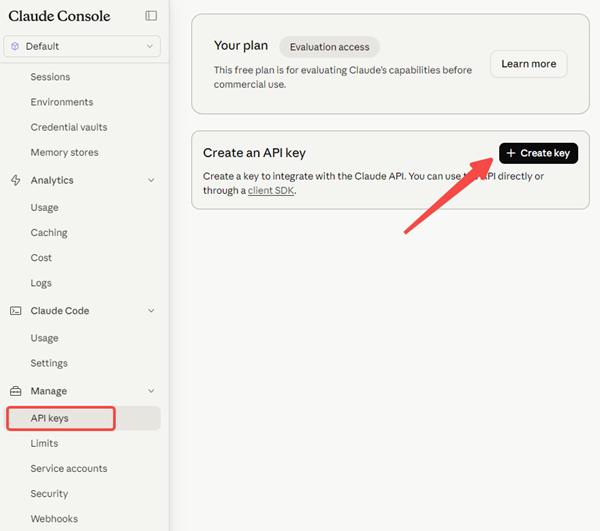Go to Cost page
This screenshot has width=600, height=531.
pos(41,258)
